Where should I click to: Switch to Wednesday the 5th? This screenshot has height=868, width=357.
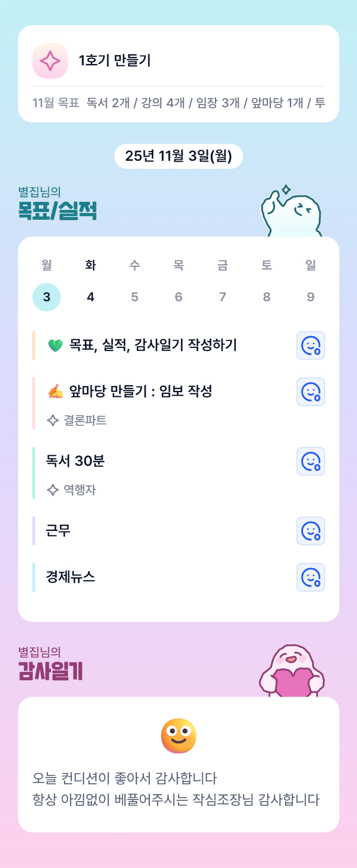click(135, 297)
